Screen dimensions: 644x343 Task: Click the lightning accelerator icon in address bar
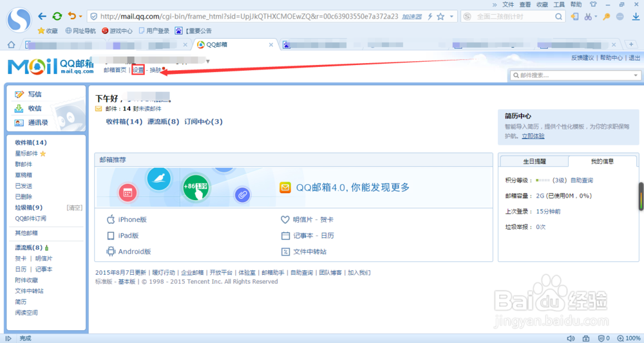point(430,17)
